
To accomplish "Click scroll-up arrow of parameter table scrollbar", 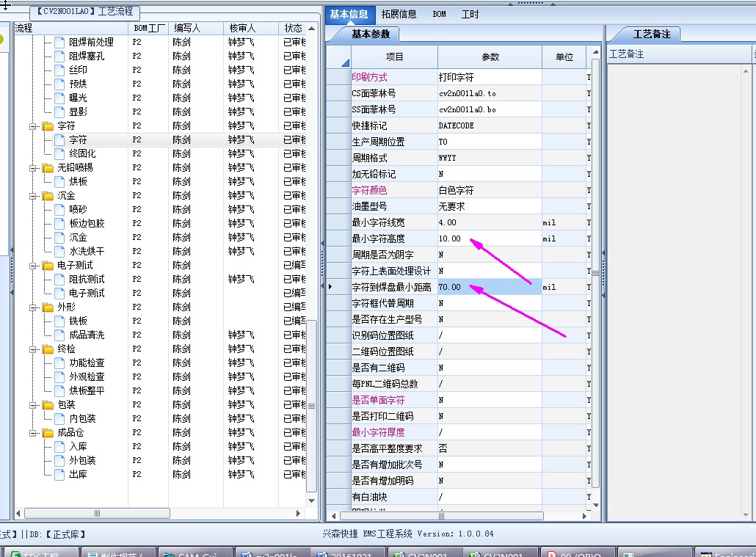I will point(595,51).
